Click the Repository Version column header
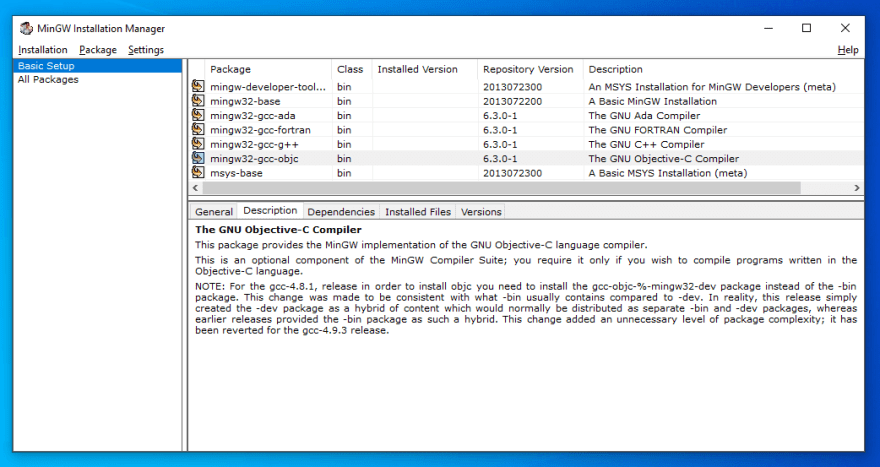 pyautogui.click(x=530, y=69)
